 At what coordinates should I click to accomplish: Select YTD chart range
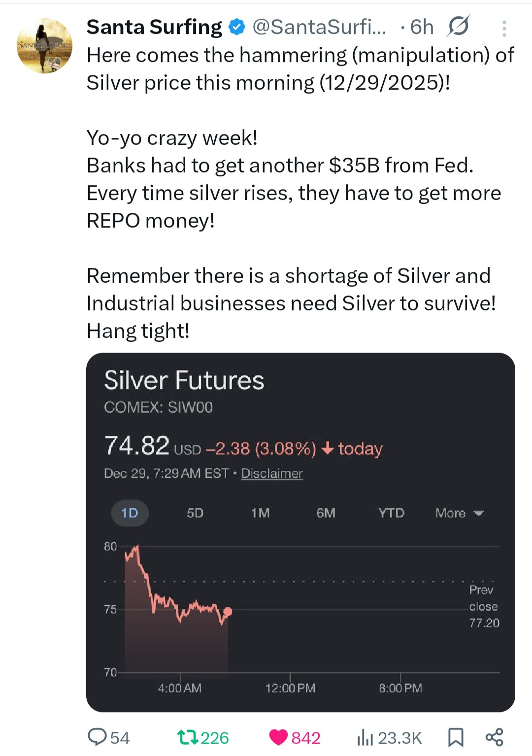point(391,513)
